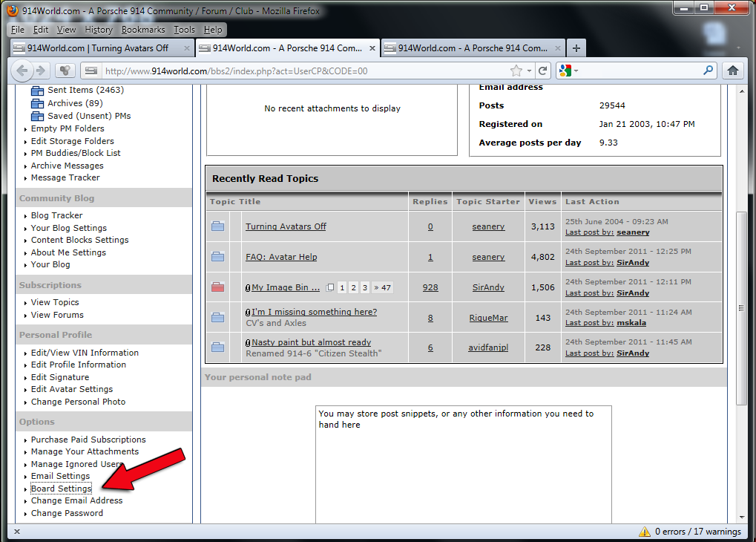Open Manage Your Attachments

(x=85, y=451)
